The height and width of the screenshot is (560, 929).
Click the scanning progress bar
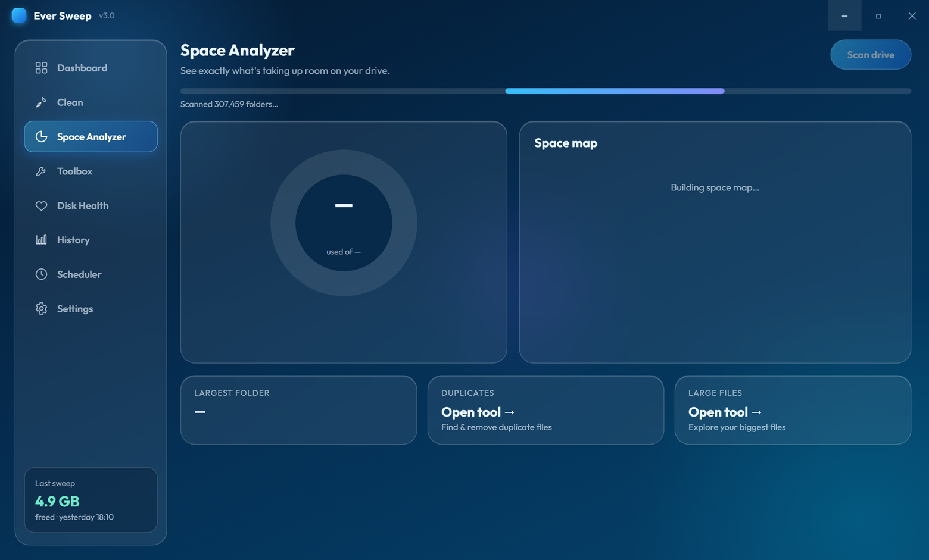click(x=545, y=91)
